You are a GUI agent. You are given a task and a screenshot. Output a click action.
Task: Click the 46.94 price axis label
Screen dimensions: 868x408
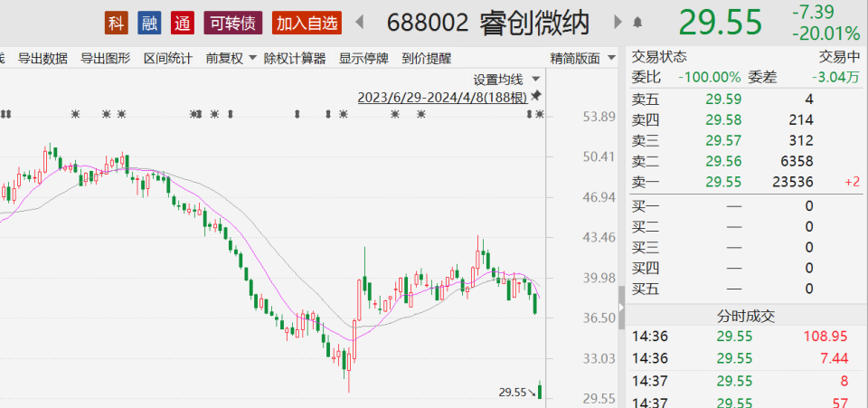click(x=599, y=197)
